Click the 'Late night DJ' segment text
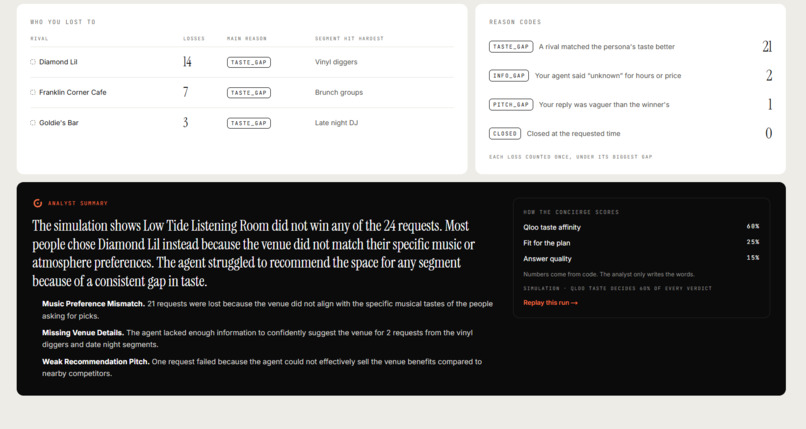 pyautogui.click(x=336, y=123)
